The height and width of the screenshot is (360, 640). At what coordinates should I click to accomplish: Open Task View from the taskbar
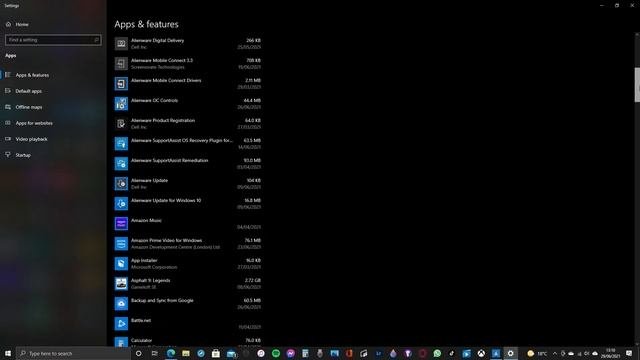coord(154,353)
